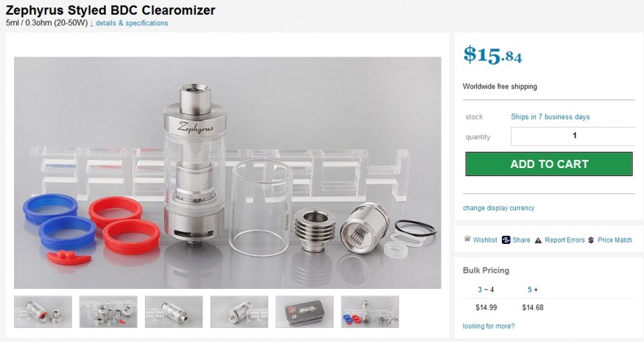644x342 pixels.
Task: Click the 5 + bulk pricing tier
Action: pos(533,290)
